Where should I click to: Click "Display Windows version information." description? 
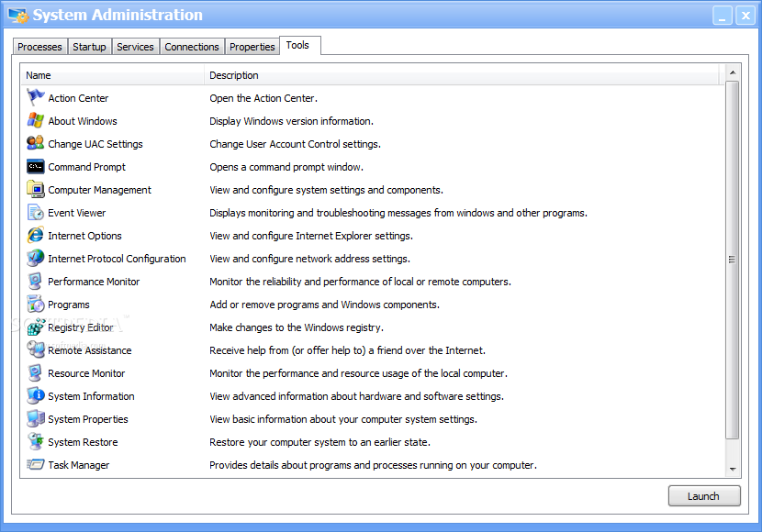tap(292, 121)
